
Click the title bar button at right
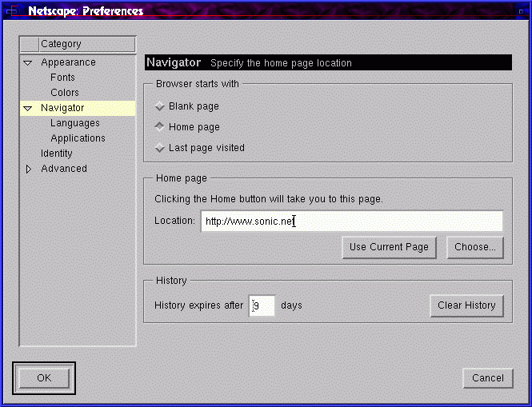[521, 11]
